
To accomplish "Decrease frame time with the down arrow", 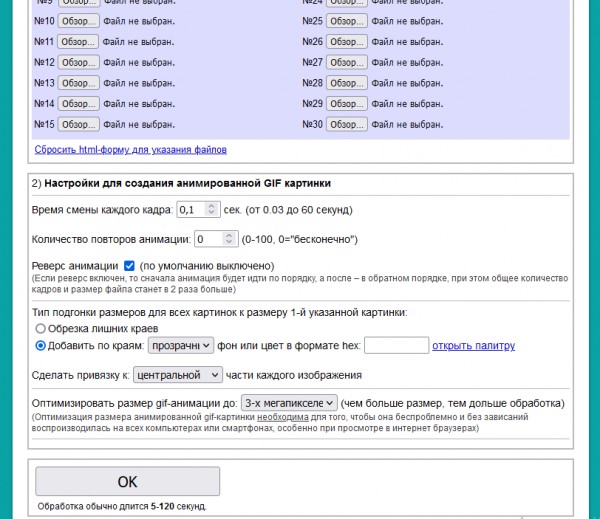I will [x=211, y=213].
